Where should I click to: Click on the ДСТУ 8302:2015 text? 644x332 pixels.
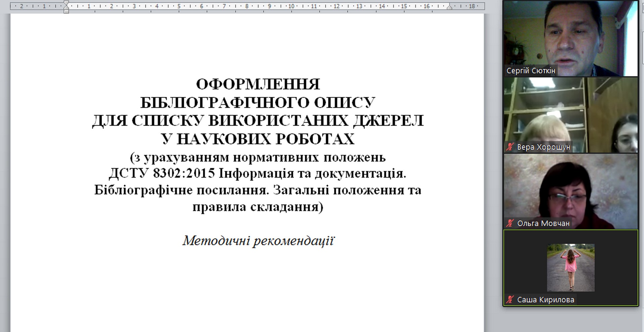[162, 174]
